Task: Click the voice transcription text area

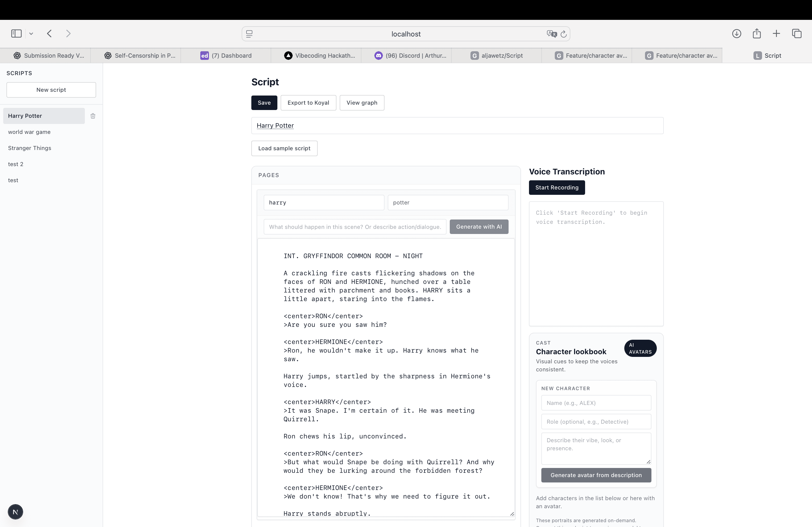Action: click(x=596, y=263)
